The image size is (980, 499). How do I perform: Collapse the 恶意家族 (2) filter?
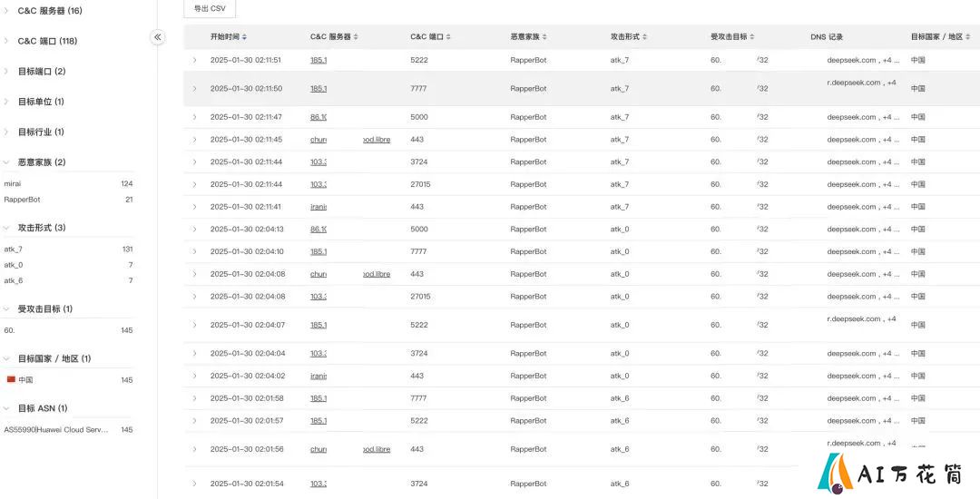(x=6, y=162)
